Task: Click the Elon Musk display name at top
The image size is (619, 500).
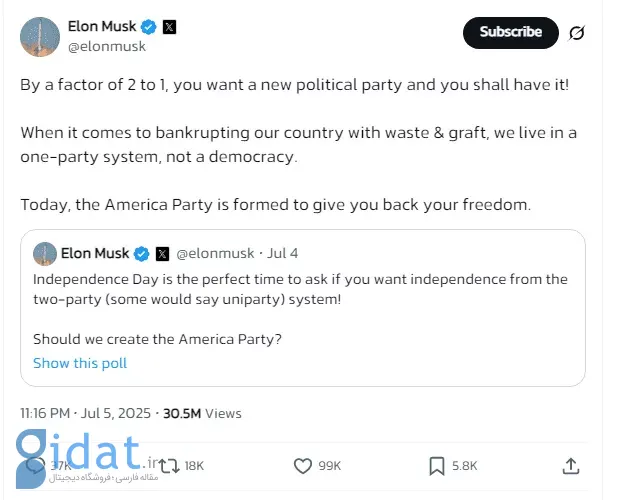Action: pos(102,26)
